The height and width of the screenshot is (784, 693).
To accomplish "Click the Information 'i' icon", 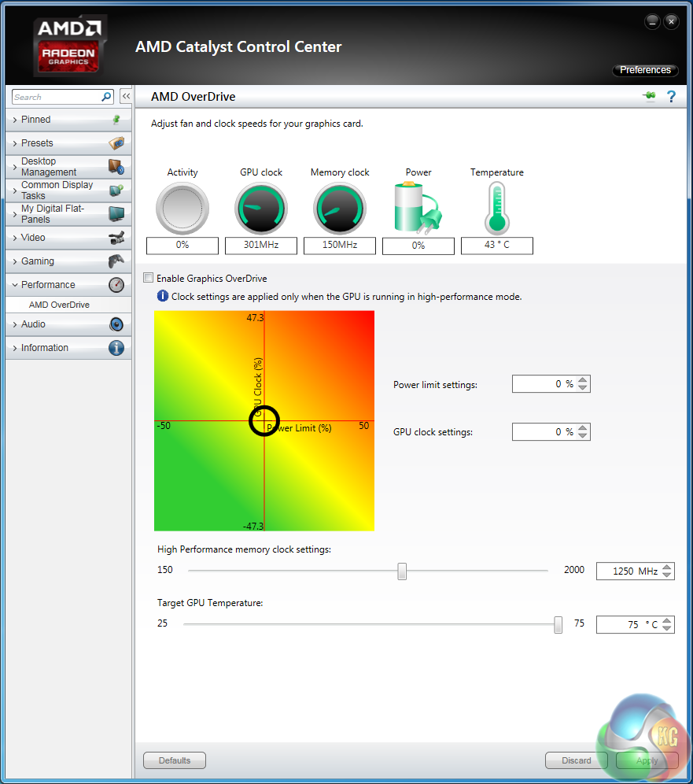I will tap(116, 348).
